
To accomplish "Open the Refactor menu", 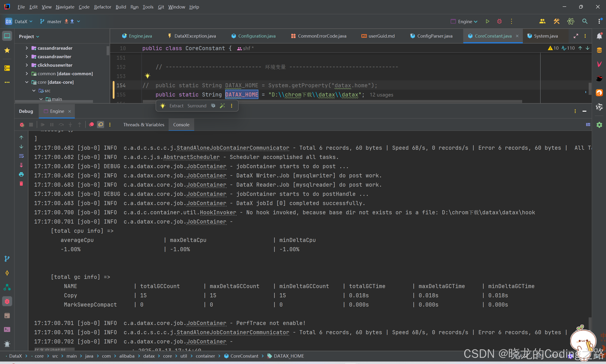I will pos(102,7).
